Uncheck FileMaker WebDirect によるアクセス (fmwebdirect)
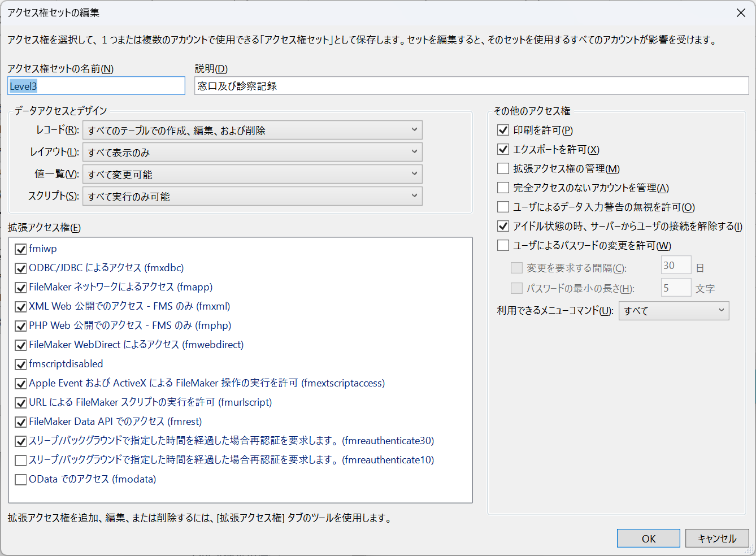The image size is (756, 556). (21, 345)
